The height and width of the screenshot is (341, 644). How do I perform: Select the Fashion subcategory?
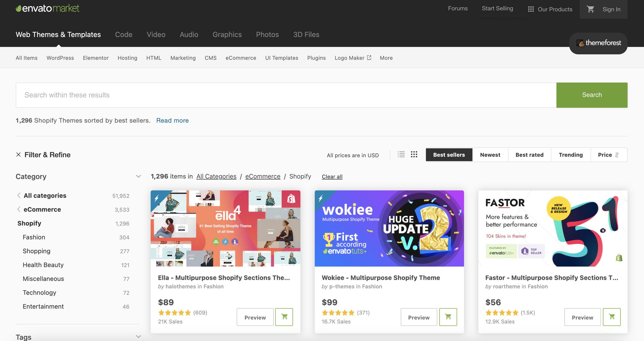[34, 237]
